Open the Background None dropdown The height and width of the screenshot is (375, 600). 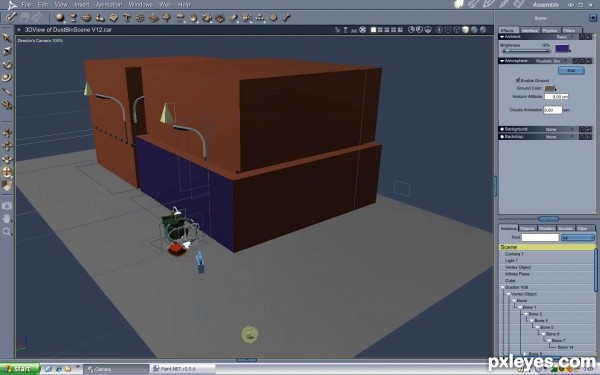559,129
